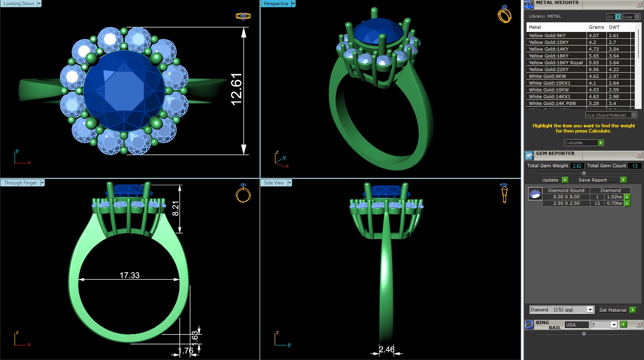Click the Grams column header
Screen dimensions: 644x360
(596, 27)
